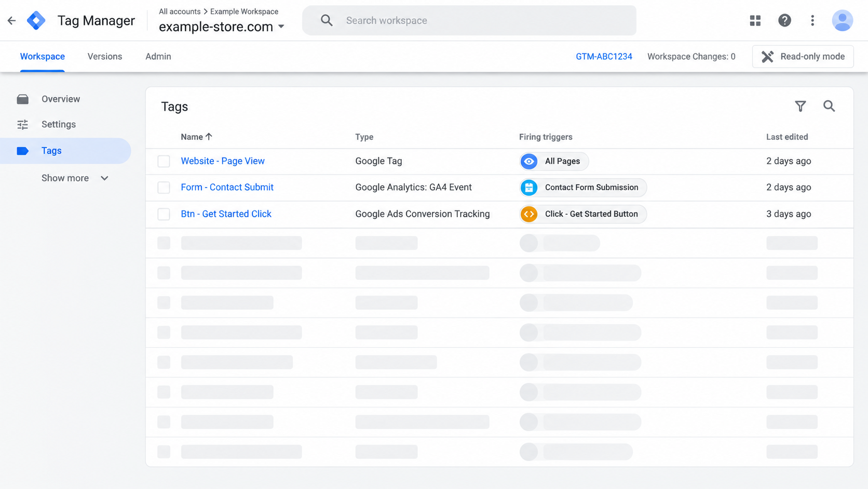Click the Last edited column header
The width and height of the screenshot is (868, 489).
tap(787, 137)
